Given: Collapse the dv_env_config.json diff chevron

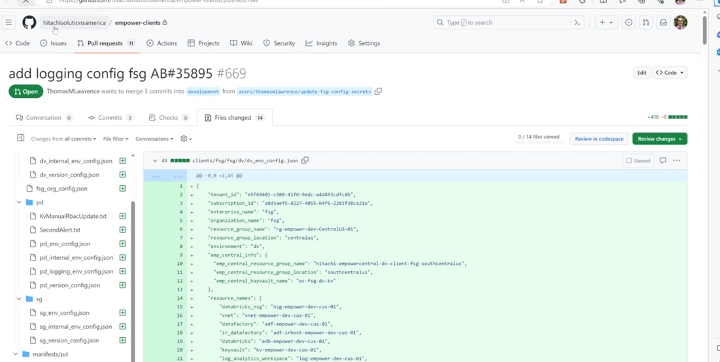Looking at the screenshot, I should coord(155,161).
